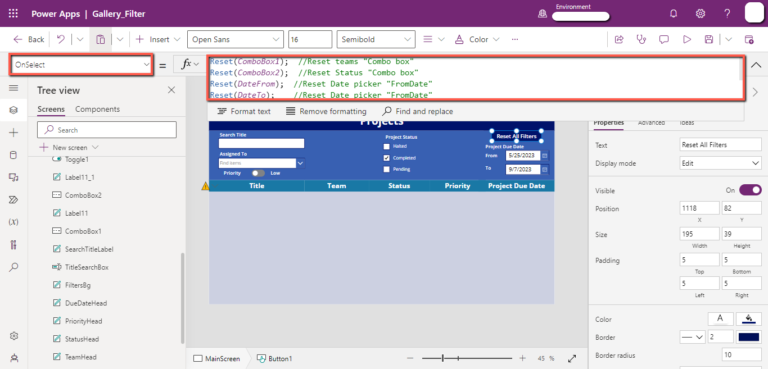
Task: Open the Variables (x) pane icon
Action: point(13,222)
